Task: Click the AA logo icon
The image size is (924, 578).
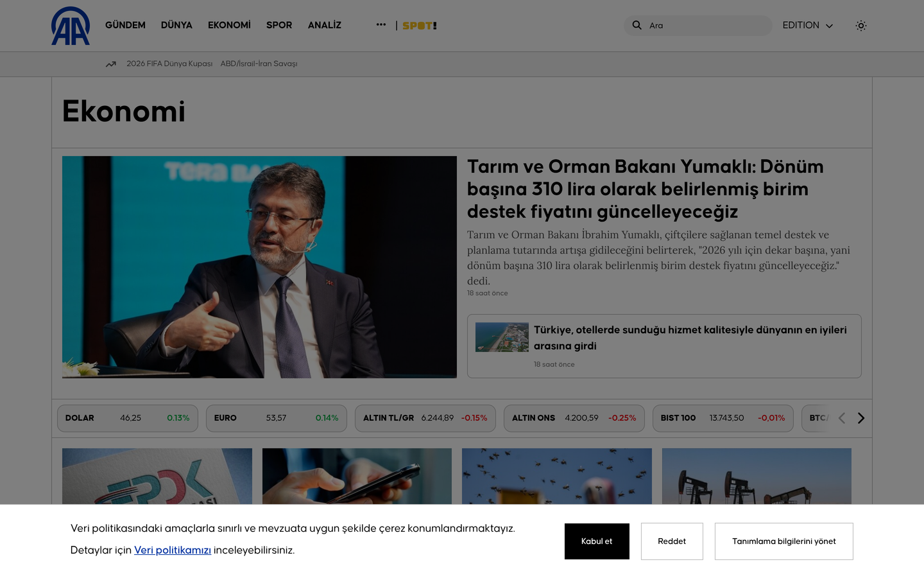Action: coord(71,26)
